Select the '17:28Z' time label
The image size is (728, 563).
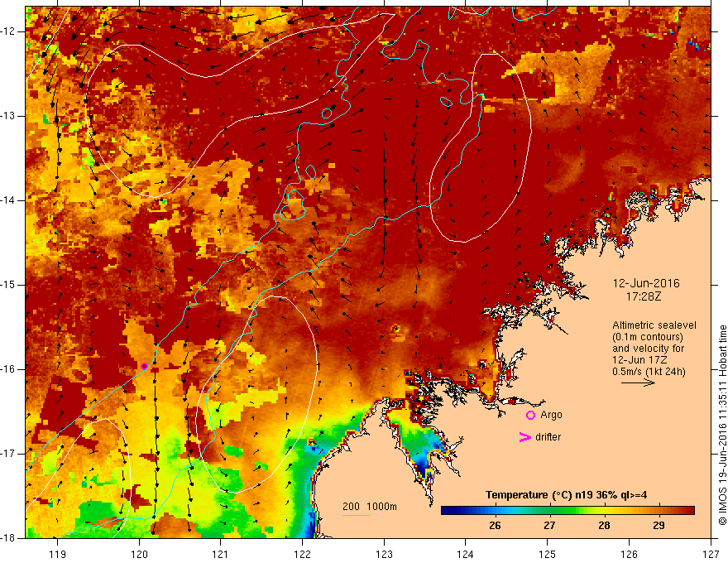point(644,296)
